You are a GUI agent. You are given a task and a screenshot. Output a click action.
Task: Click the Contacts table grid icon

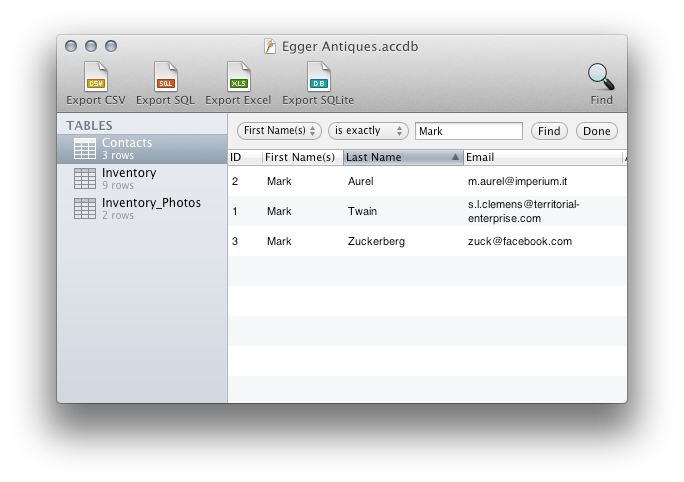click(85, 149)
